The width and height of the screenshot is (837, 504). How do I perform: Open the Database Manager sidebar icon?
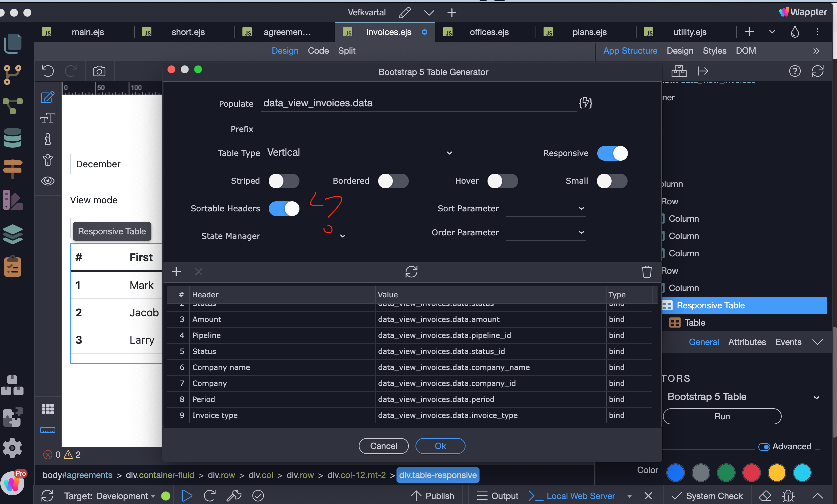pos(13,138)
